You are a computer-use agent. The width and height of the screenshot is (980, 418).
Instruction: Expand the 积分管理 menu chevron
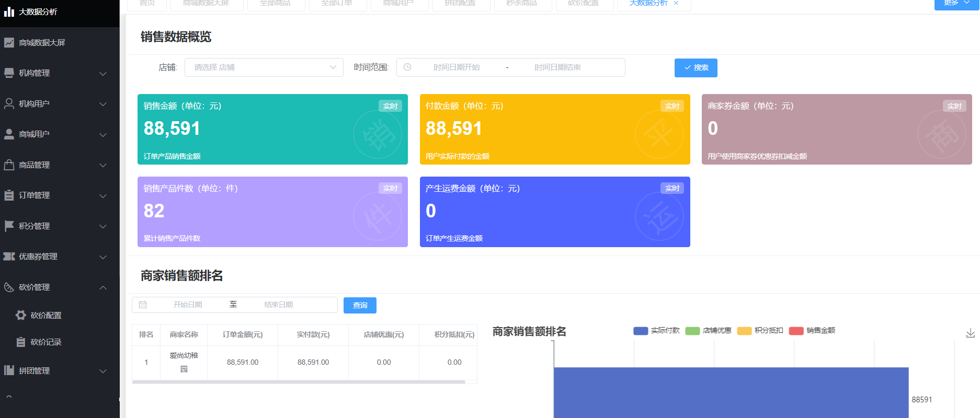103,226
